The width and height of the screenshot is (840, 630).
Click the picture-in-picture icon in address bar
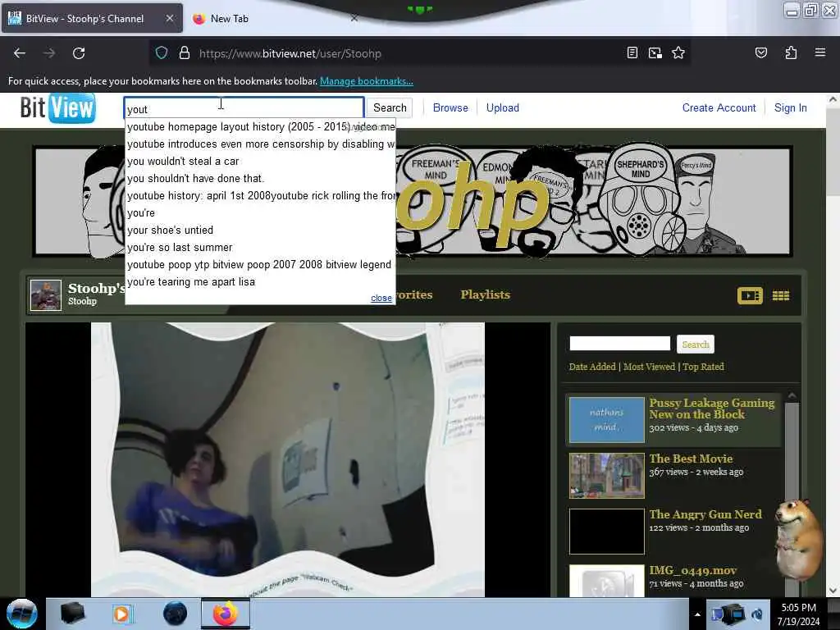(655, 52)
